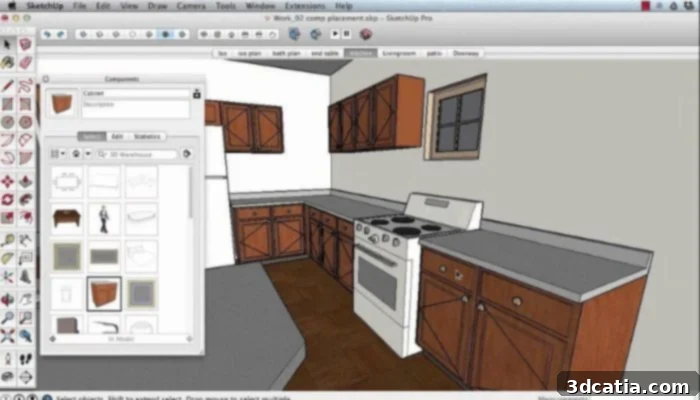Select the Text label tool
Image resolution: width=700 pixels, height=400 pixels.
pyautogui.click(x=25, y=258)
